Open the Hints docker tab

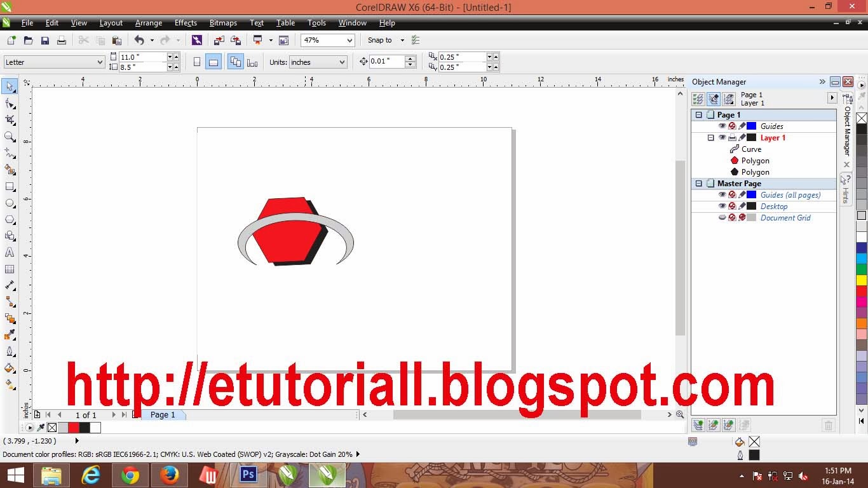click(846, 189)
